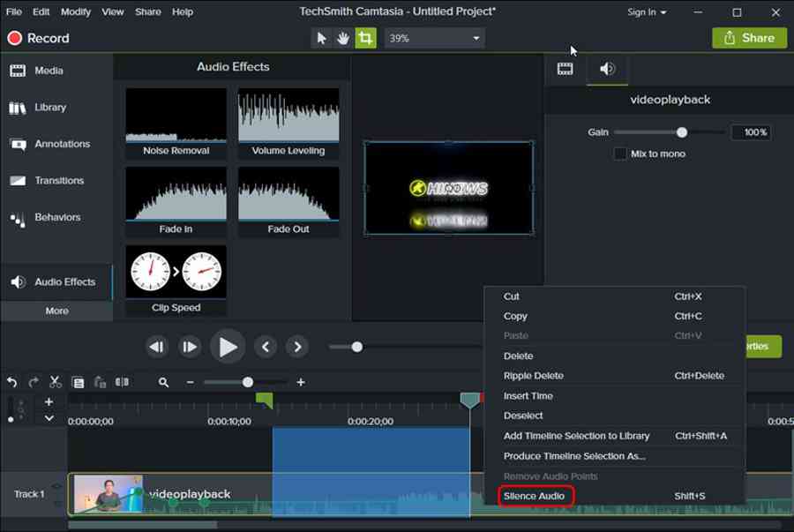
Task: Select the Fade In effect thumbnail
Action: [x=176, y=201]
